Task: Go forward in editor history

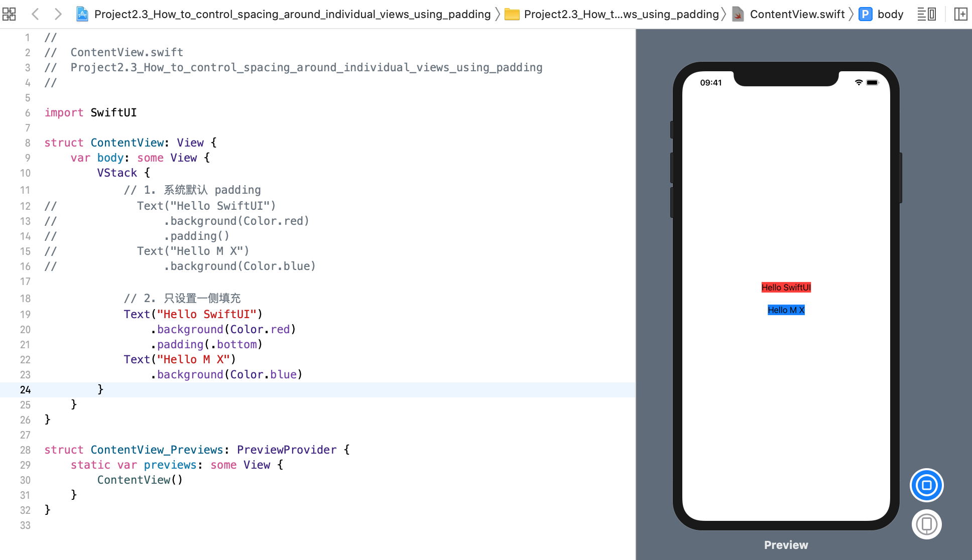Action: [58, 14]
